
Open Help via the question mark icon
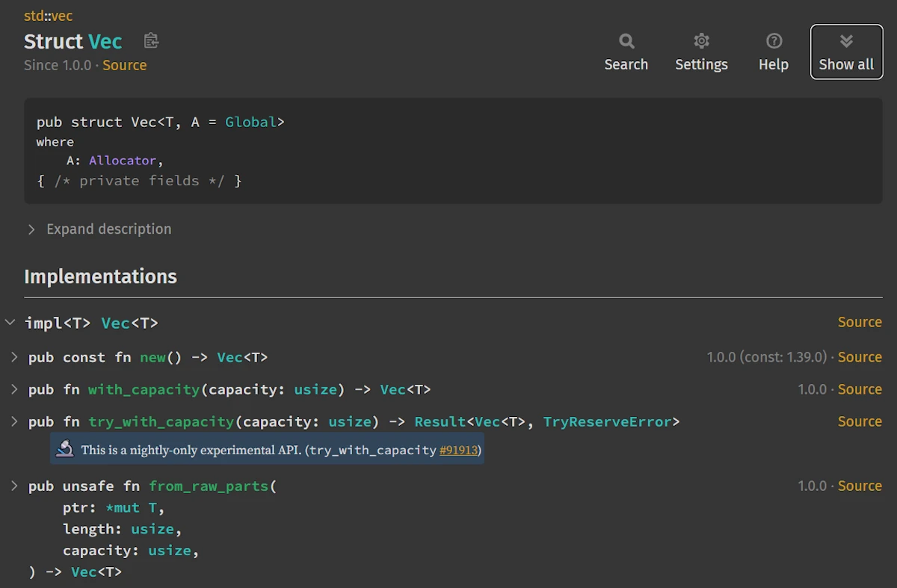point(774,42)
